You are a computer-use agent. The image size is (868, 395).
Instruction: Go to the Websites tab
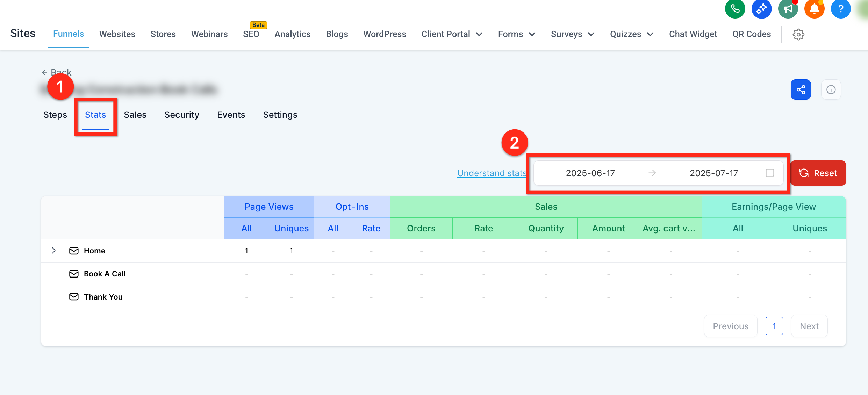coord(117,34)
